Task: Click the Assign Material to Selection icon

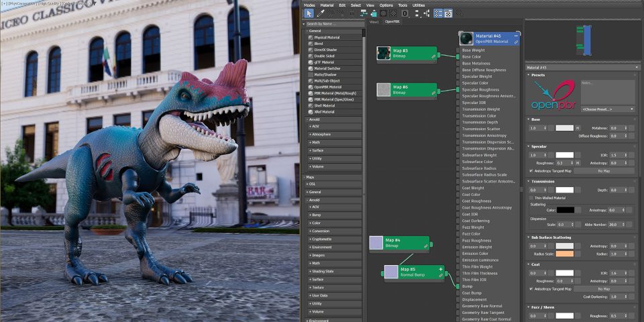Action: point(341,13)
